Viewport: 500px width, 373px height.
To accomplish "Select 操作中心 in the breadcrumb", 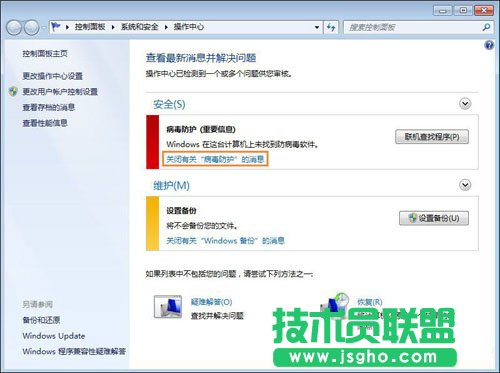I will (189, 27).
